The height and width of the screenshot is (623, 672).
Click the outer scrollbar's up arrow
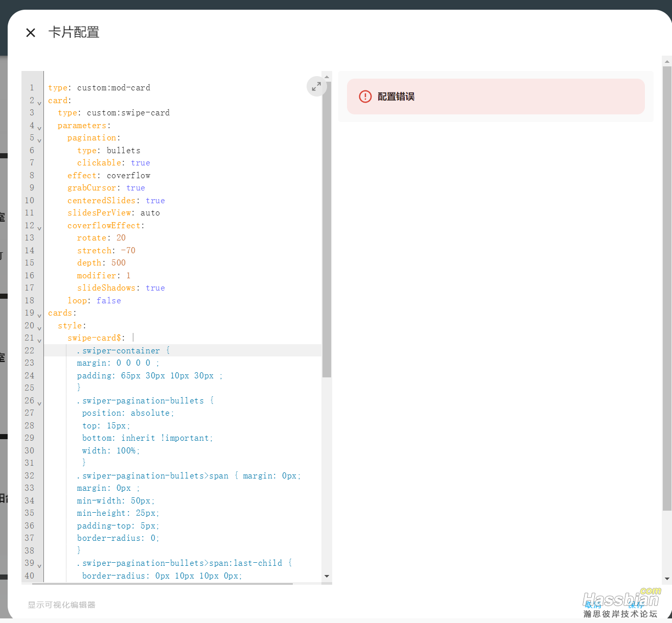click(x=667, y=61)
